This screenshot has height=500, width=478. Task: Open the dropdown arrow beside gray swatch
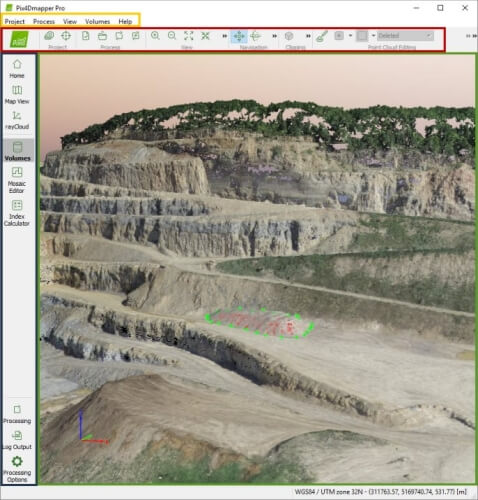point(373,35)
